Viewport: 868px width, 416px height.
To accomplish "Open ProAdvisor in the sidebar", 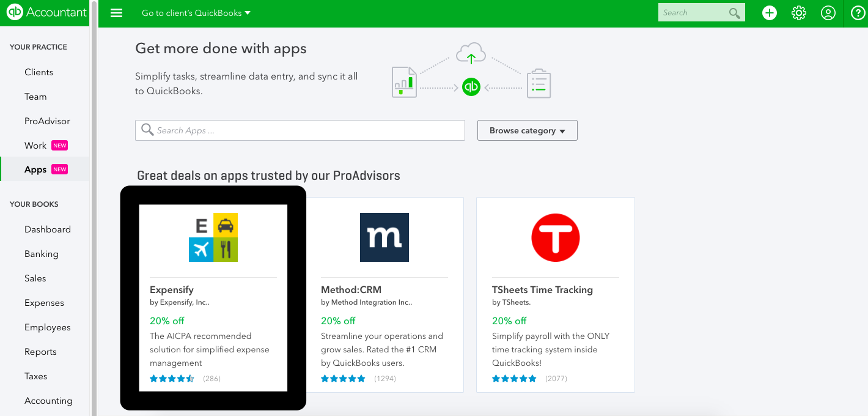I will pos(47,121).
